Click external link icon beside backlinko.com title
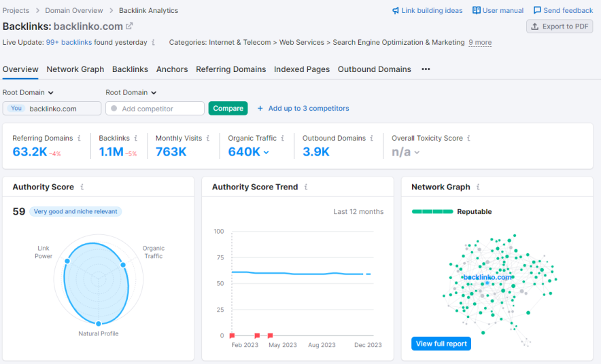 130,26
